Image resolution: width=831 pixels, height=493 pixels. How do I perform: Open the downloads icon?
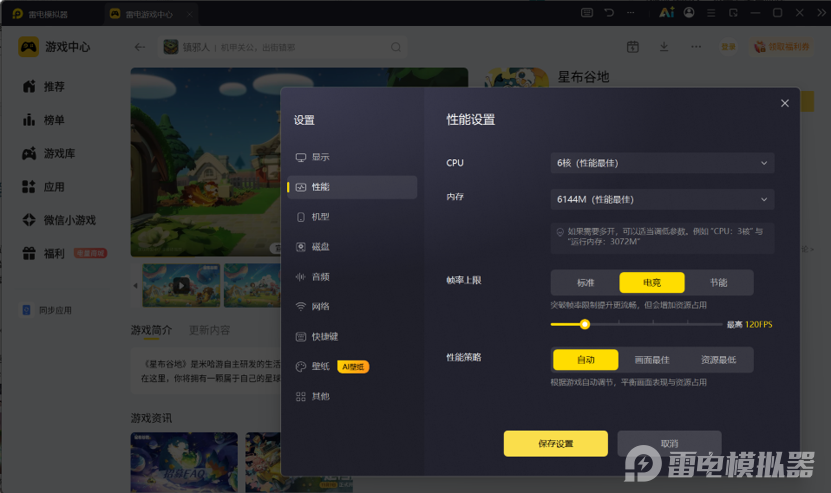coord(664,47)
